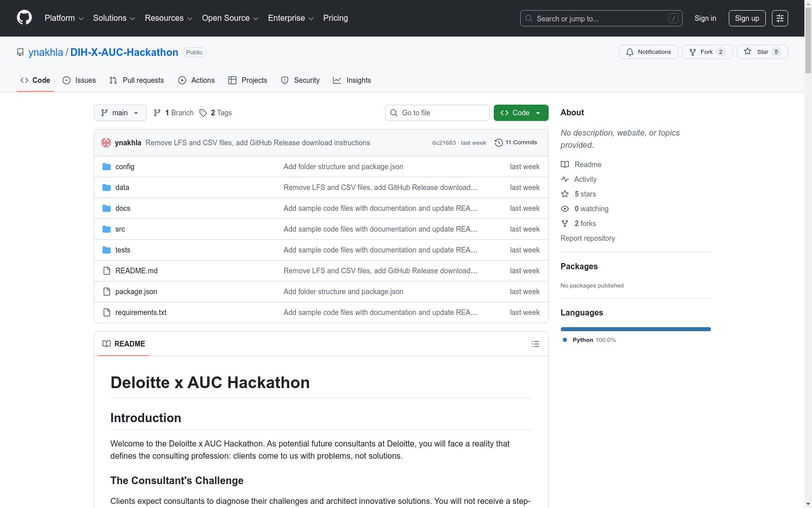Click the requirements.txt file icon
The image size is (812, 508).
(x=107, y=312)
